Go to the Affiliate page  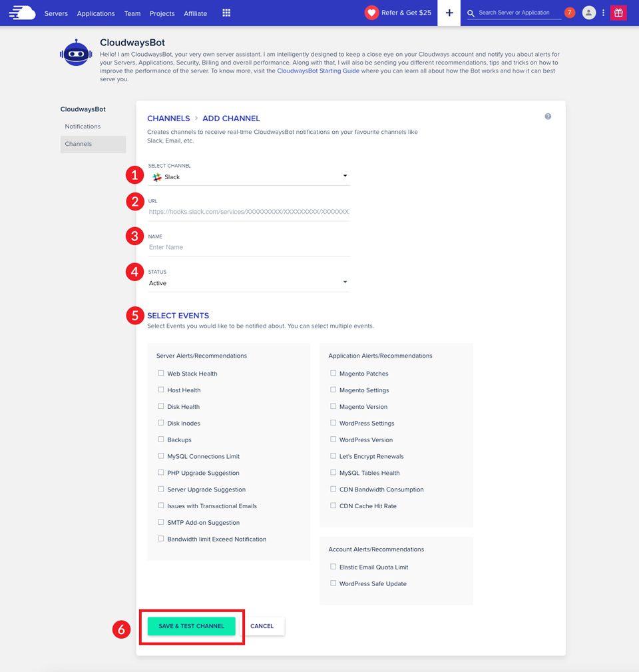coord(195,13)
